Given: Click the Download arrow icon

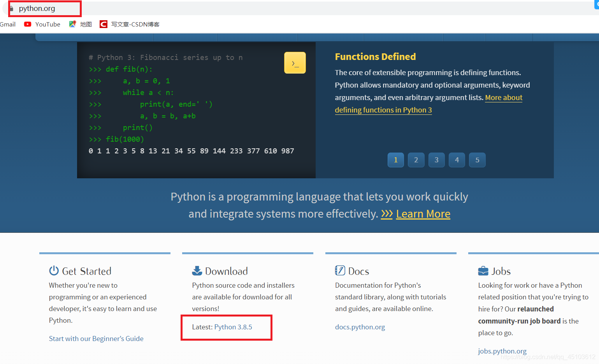Looking at the screenshot, I should coord(197,271).
